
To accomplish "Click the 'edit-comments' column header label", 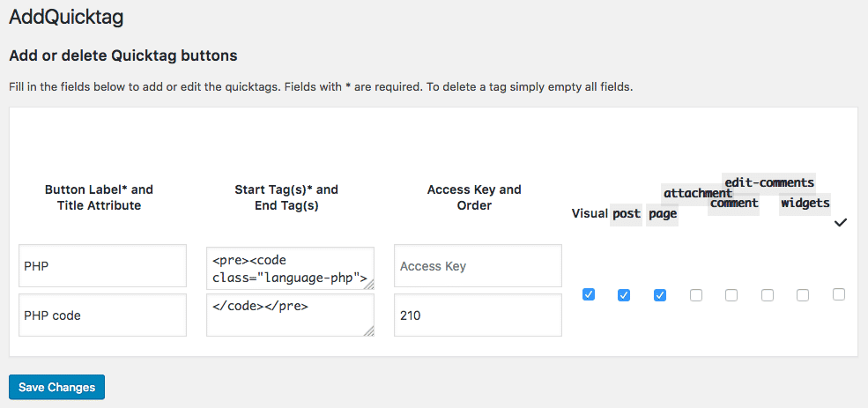I will pos(769,182).
